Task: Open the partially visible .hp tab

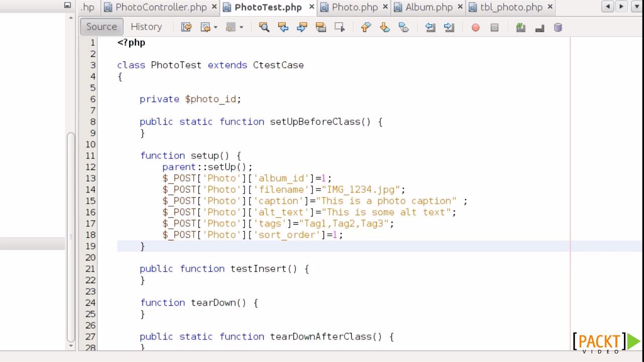Action: (89, 7)
